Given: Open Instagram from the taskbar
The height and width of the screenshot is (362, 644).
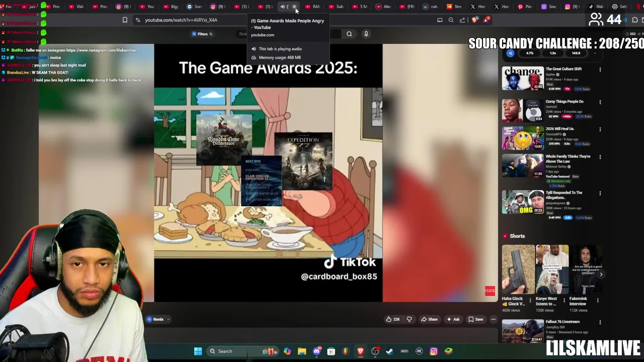Looking at the screenshot, I should click(x=434, y=351).
